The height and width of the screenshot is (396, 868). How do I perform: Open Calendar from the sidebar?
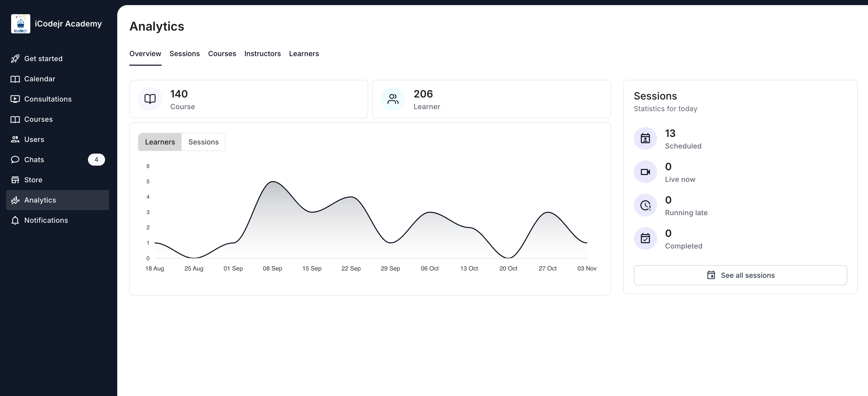click(40, 79)
